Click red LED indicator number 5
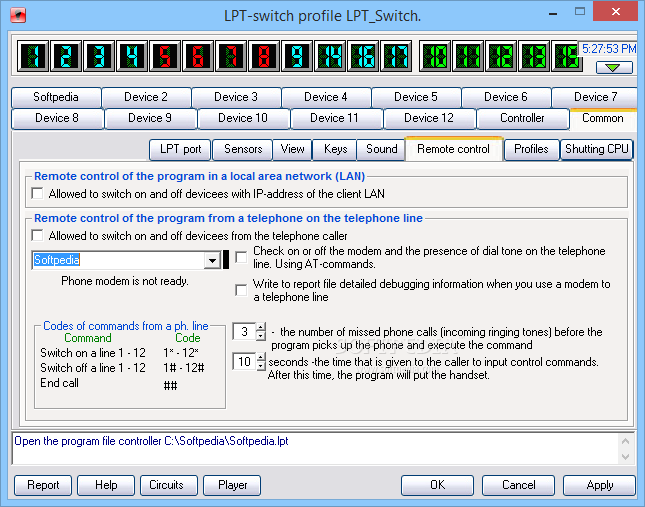This screenshot has height=507, width=645. click(165, 56)
